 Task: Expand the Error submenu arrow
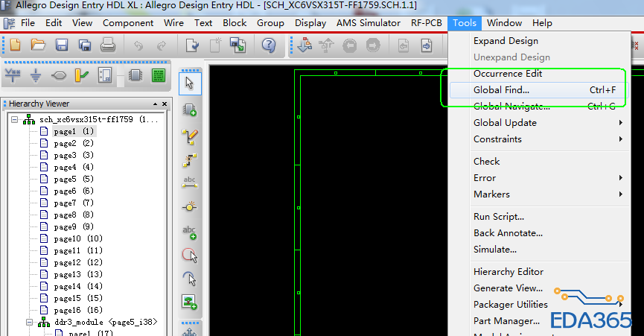(621, 178)
